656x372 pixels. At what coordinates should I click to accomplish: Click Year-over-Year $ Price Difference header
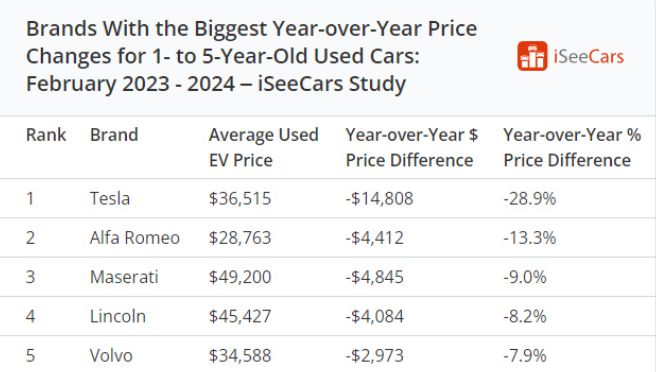point(412,147)
